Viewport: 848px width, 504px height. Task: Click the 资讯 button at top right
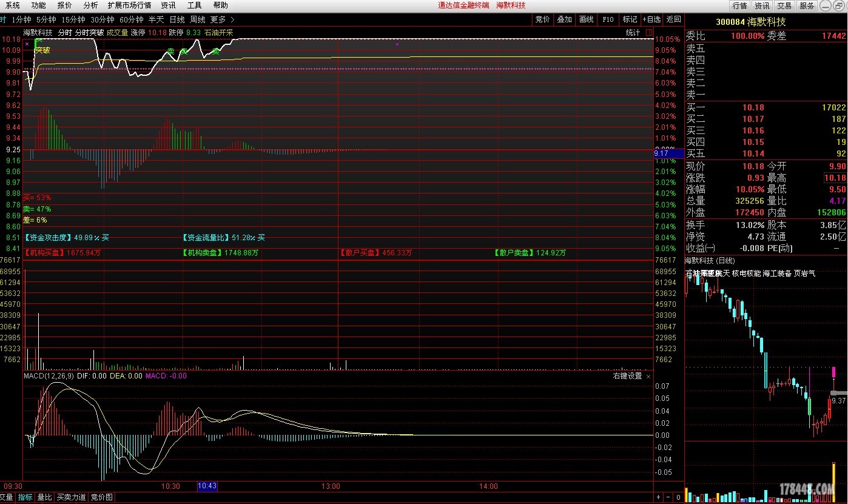(x=762, y=5)
